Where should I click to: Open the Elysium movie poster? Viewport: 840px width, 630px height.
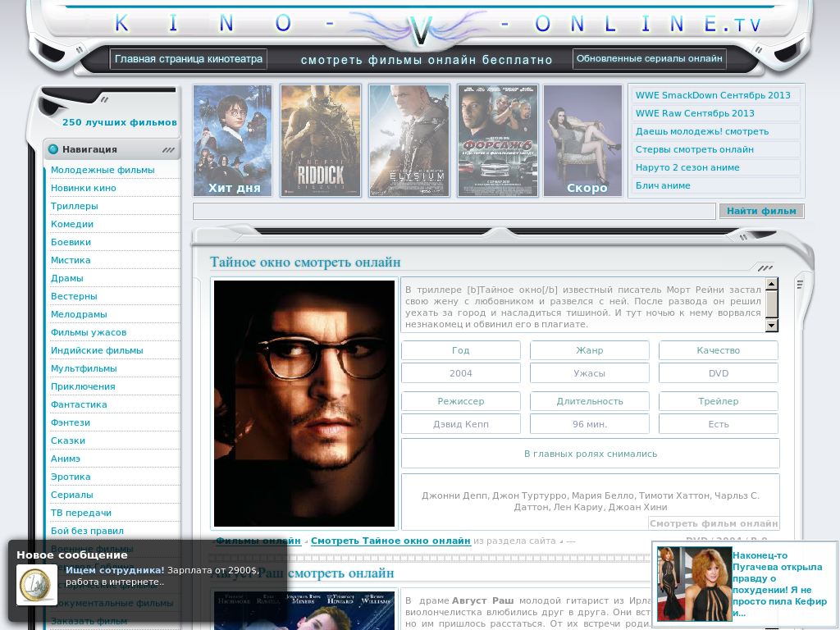[409, 141]
